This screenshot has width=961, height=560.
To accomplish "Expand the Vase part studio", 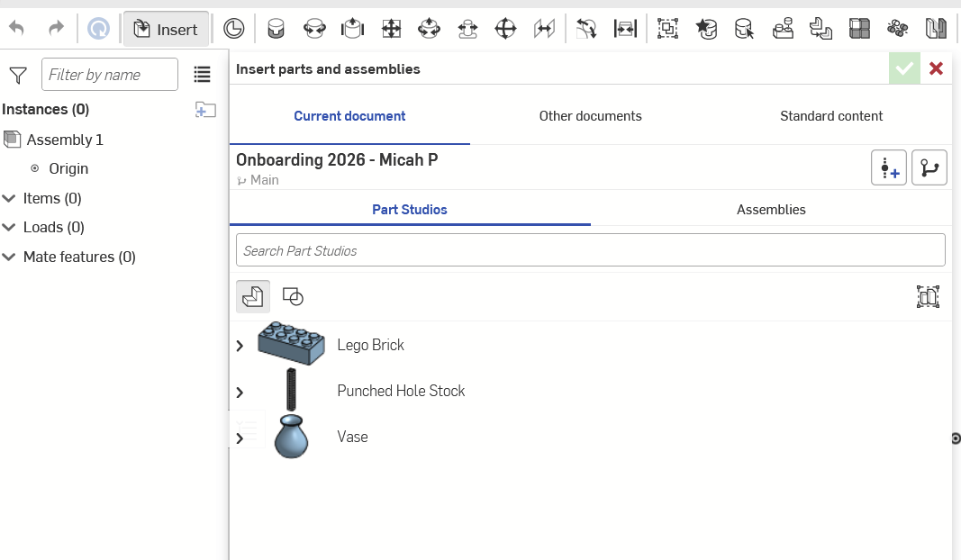I will coord(240,438).
